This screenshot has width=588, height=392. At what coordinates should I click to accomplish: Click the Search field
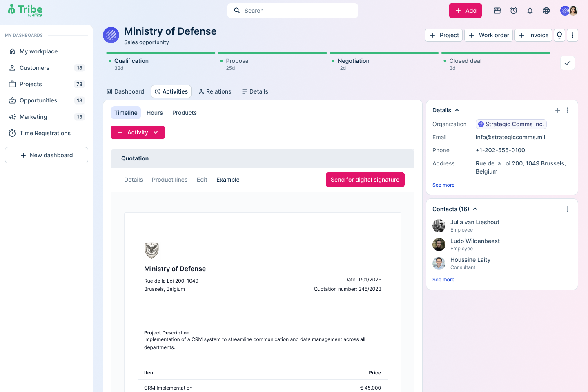[x=293, y=11]
